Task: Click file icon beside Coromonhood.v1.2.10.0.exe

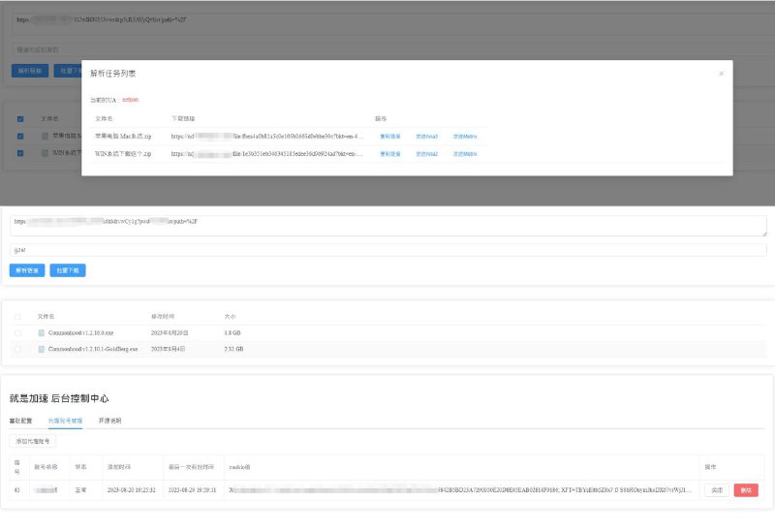Action: (42, 332)
